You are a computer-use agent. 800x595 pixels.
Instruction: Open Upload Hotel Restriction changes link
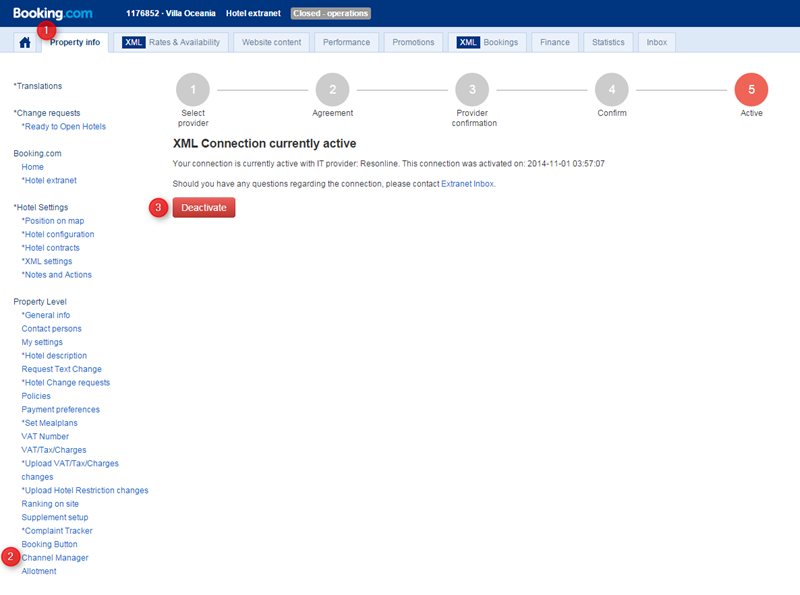point(85,490)
